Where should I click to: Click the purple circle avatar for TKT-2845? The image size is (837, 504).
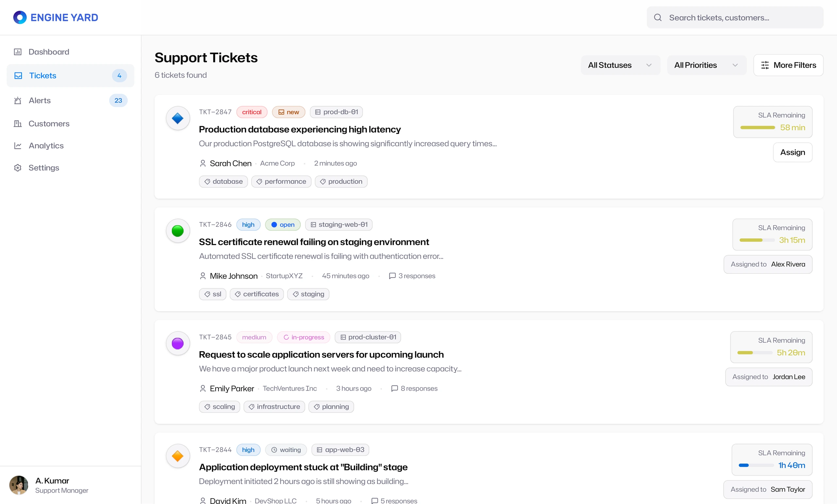pos(178,344)
